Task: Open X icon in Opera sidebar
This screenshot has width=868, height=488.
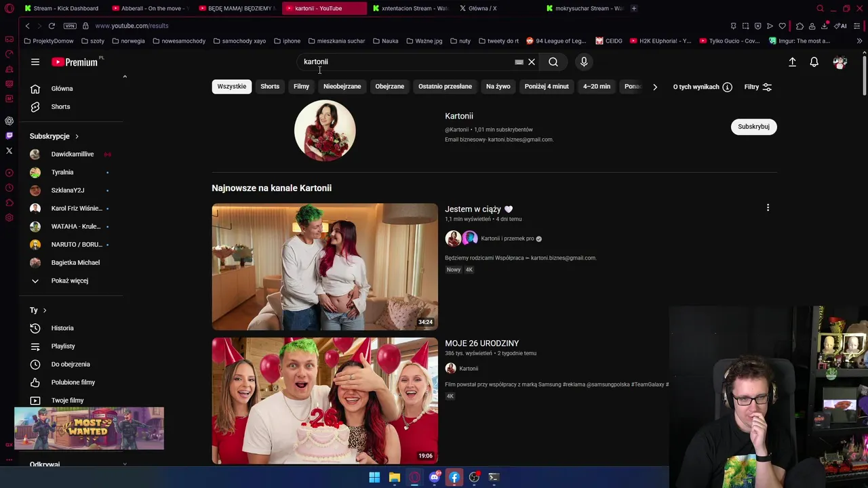Action: [9, 150]
